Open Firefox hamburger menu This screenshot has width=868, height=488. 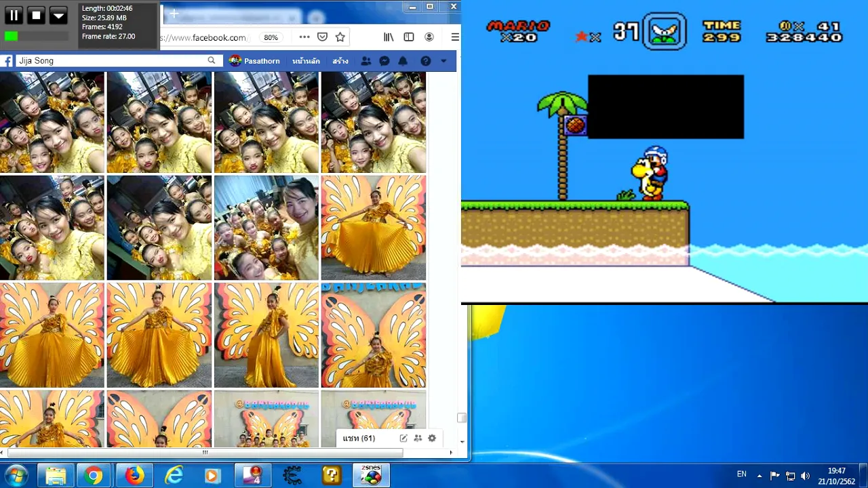[x=455, y=37]
